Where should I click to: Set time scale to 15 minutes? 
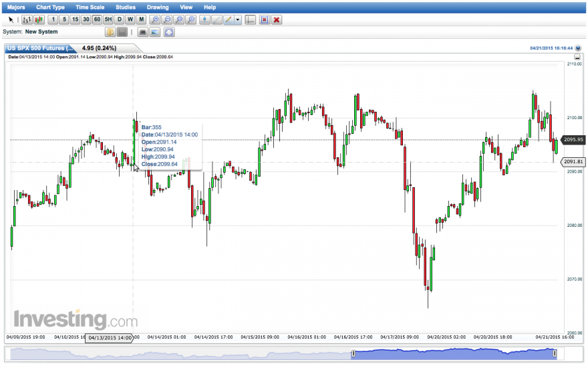click(75, 19)
